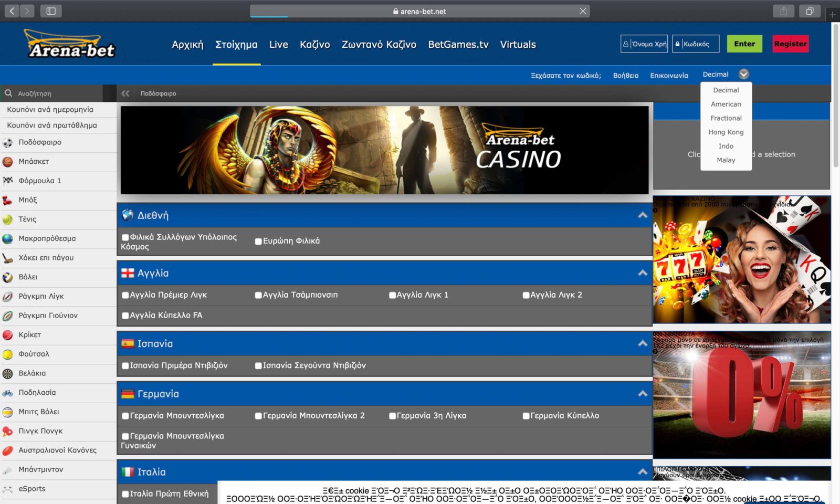Click the volleyball icon beside Βόλεϊ
This screenshot has height=504, width=840.
[8, 277]
